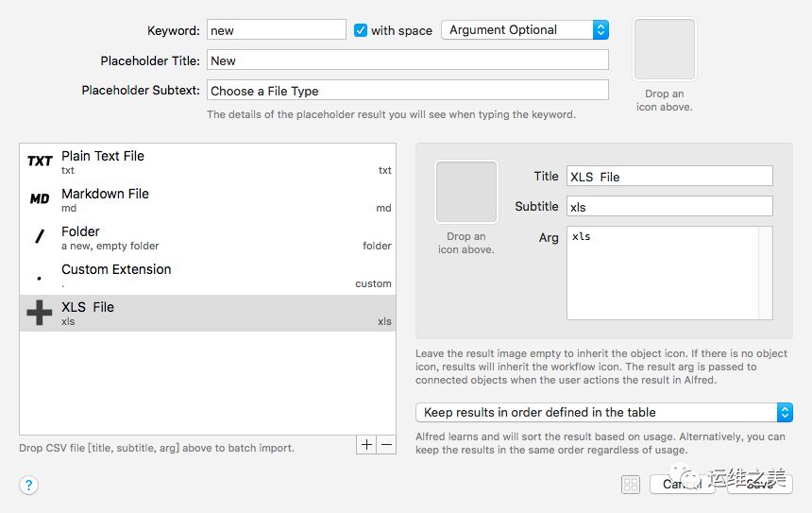Select the Custom Extension list row
This screenshot has height=513, width=812.
click(208, 275)
